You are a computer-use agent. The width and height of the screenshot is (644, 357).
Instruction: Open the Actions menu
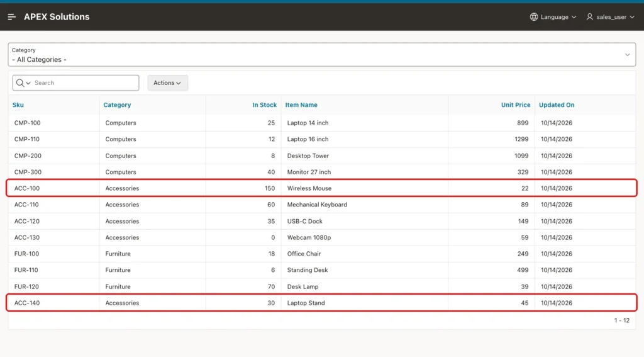(x=167, y=83)
